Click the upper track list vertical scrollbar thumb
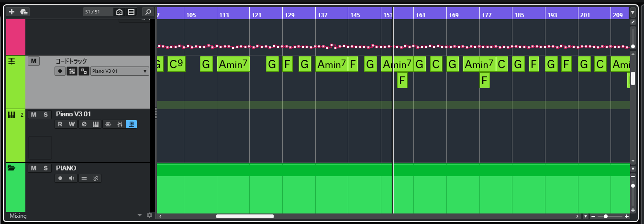 coord(633,78)
